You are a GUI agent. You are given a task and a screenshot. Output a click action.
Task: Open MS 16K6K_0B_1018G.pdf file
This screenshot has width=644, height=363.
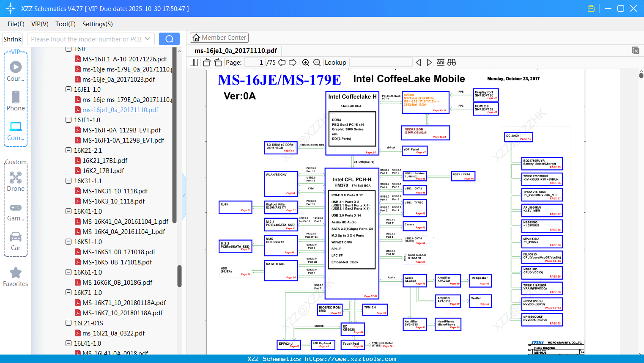pyautogui.click(x=118, y=283)
